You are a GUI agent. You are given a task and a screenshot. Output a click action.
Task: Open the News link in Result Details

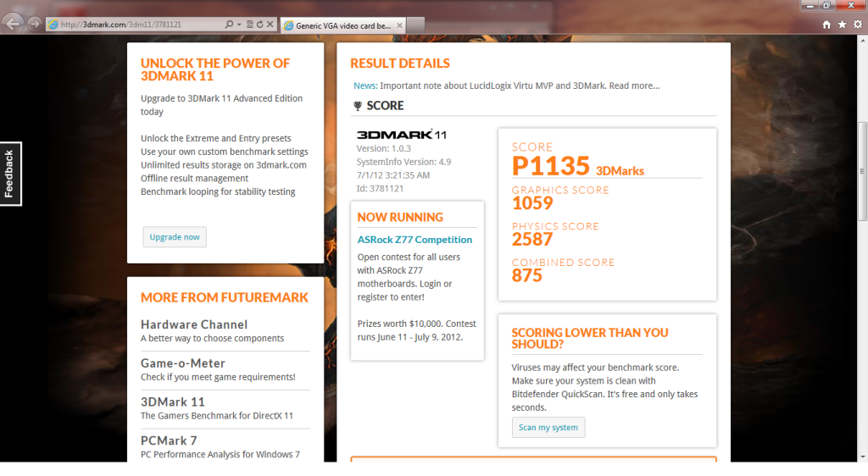[365, 86]
